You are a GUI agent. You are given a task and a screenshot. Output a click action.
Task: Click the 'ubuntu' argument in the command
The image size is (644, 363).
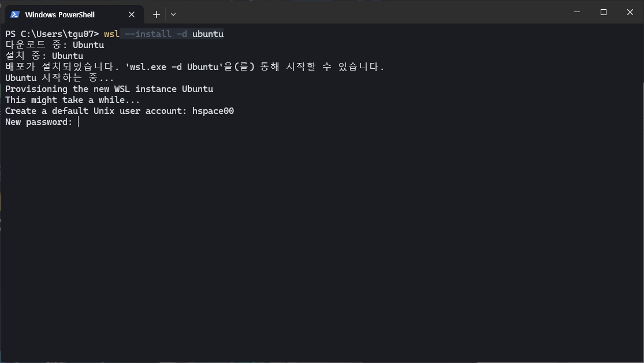click(208, 34)
